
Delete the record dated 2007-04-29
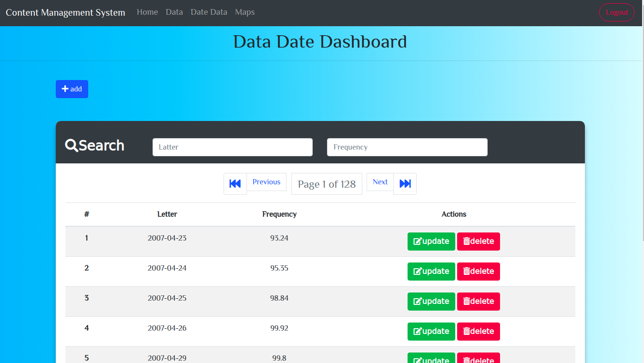coord(479,359)
